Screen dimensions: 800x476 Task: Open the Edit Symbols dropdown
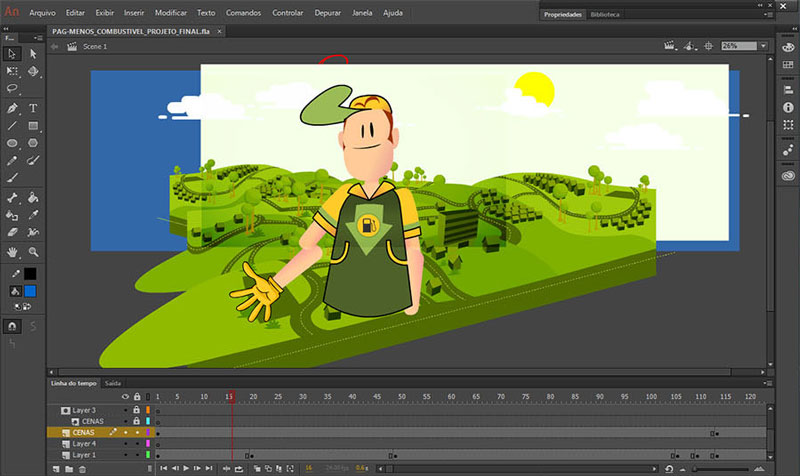pos(690,46)
